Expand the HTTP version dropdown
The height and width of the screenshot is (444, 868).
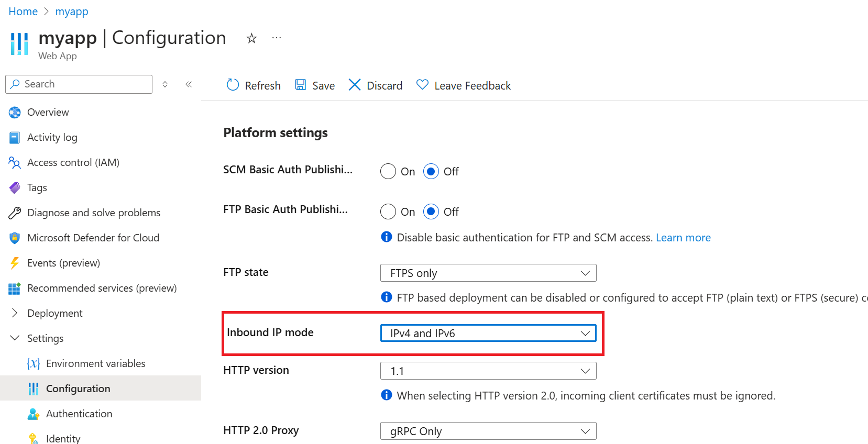[585, 371]
